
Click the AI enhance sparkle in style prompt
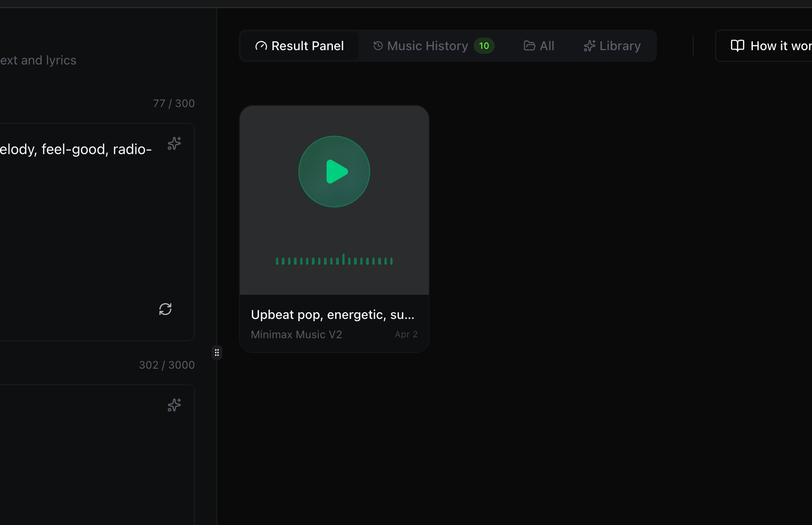click(x=174, y=143)
